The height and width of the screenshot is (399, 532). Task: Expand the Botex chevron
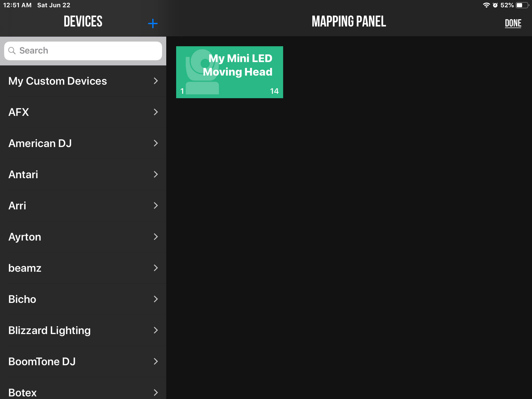pos(156,393)
